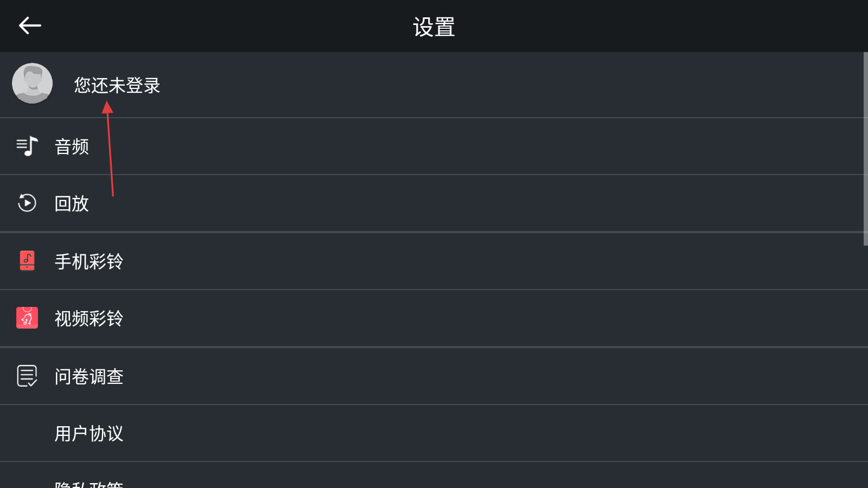
Task: Click the survey checklist document icon
Action: point(27,376)
